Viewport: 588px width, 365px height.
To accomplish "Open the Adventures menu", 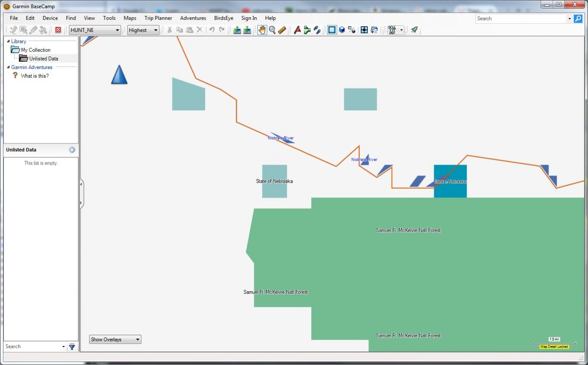I will [x=193, y=18].
